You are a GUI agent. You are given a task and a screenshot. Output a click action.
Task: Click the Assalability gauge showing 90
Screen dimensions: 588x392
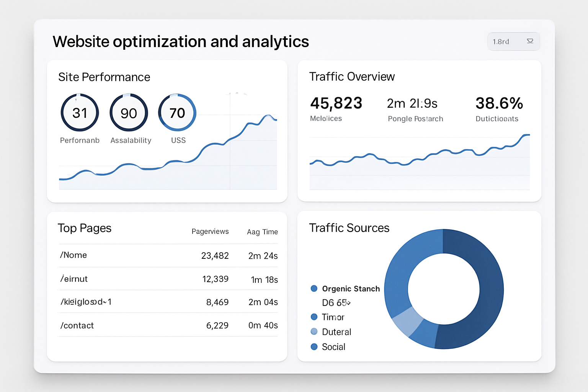click(128, 113)
